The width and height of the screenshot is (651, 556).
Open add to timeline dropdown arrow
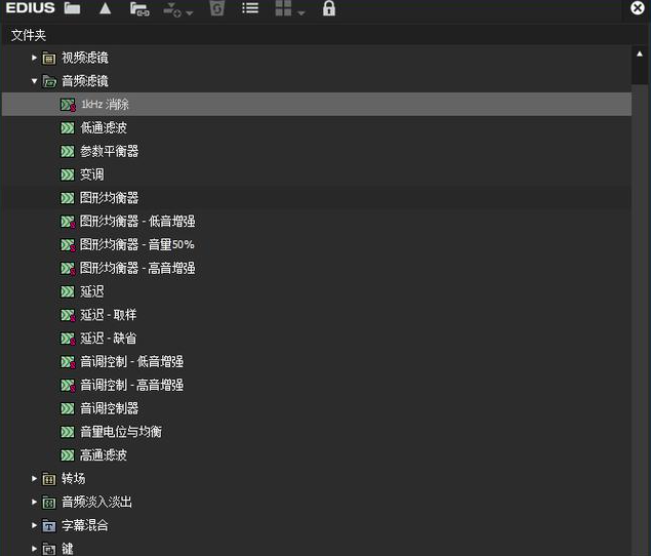[189, 13]
